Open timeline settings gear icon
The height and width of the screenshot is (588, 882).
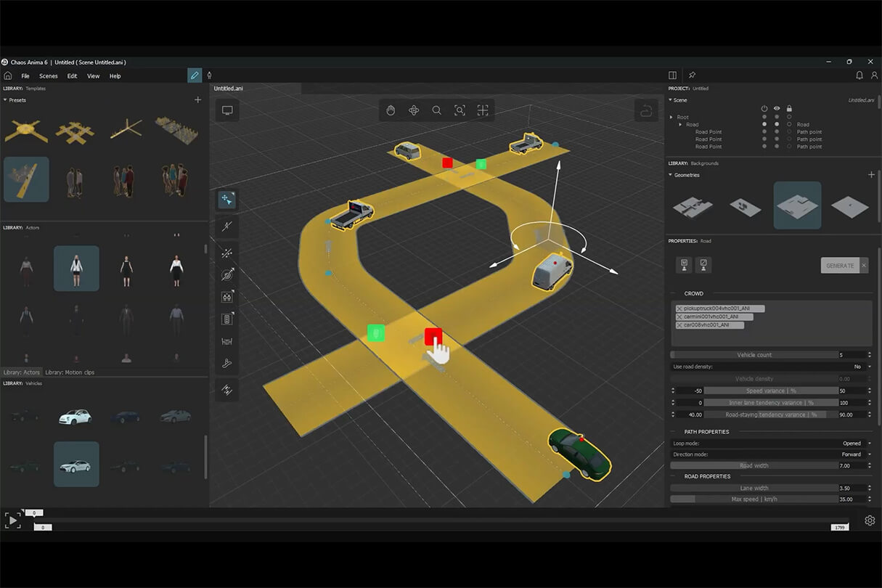870,520
